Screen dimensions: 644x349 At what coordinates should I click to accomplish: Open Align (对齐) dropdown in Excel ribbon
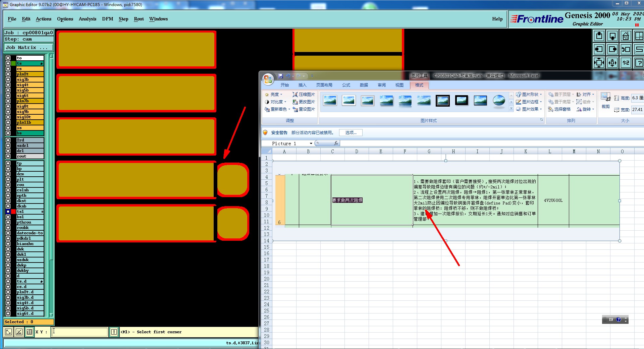[x=585, y=95]
